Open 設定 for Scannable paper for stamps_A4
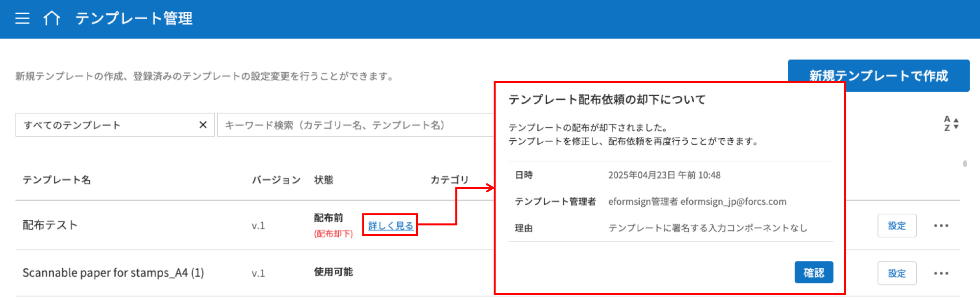The width and height of the screenshot is (980, 305). click(x=897, y=273)
